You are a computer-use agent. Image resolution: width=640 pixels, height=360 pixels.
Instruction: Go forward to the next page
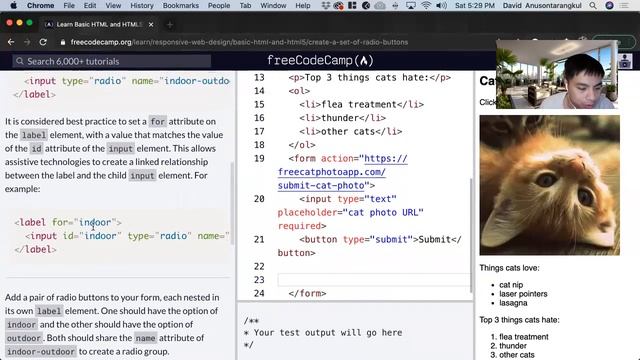click(27, 42)
